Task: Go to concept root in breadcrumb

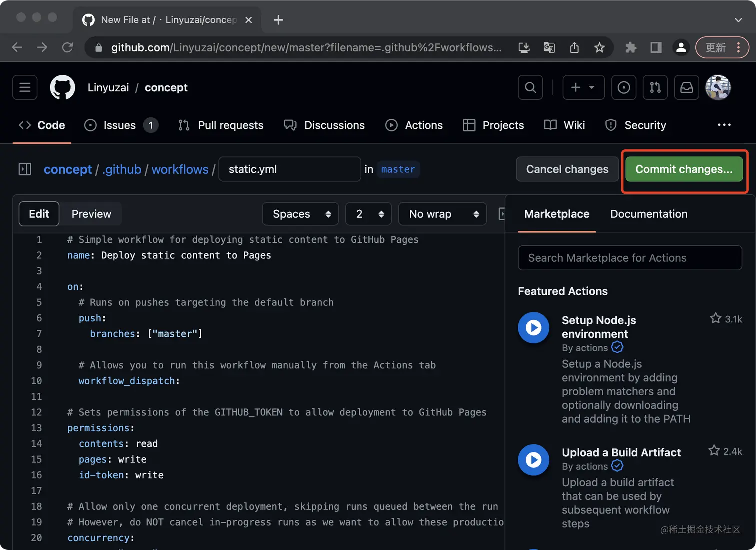Action: click(68, 169)
